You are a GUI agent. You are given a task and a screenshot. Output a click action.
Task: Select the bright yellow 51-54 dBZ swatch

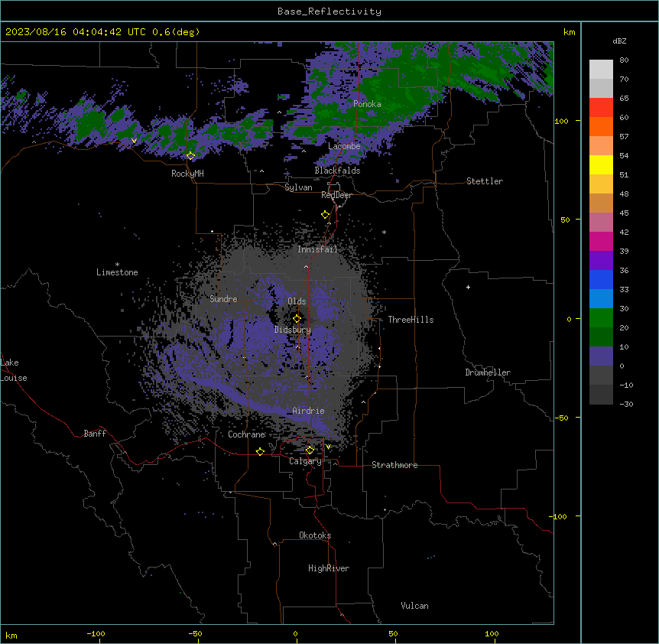601,164
